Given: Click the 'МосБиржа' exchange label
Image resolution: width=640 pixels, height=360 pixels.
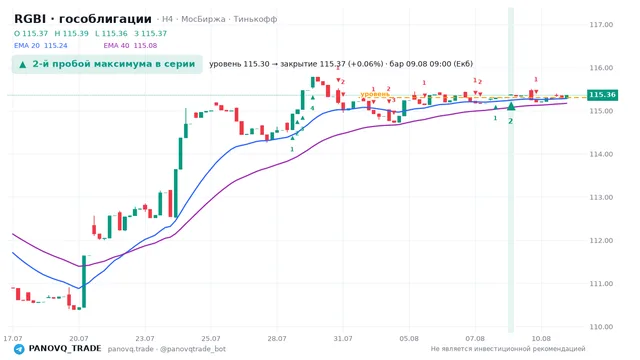Looking at the screenshot, I should click(x=203, y=19).
